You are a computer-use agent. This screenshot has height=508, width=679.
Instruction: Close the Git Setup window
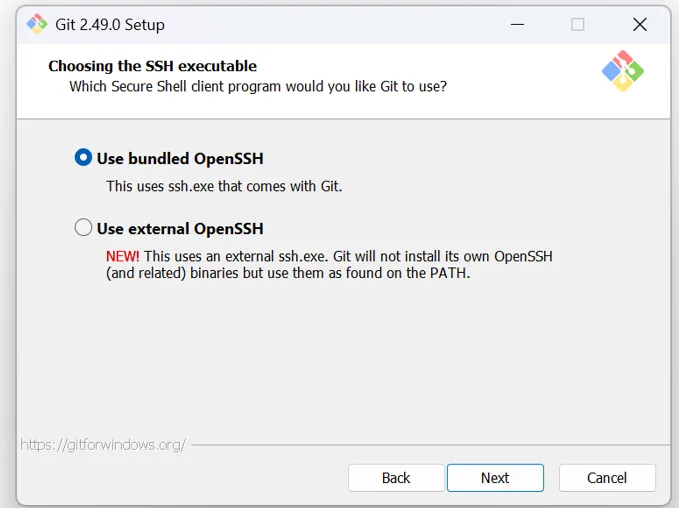[x=640, y=24]
